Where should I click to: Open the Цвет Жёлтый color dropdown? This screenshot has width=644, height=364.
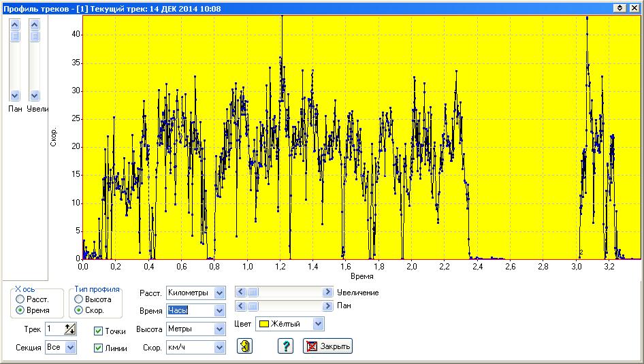[x=317, y=324]
